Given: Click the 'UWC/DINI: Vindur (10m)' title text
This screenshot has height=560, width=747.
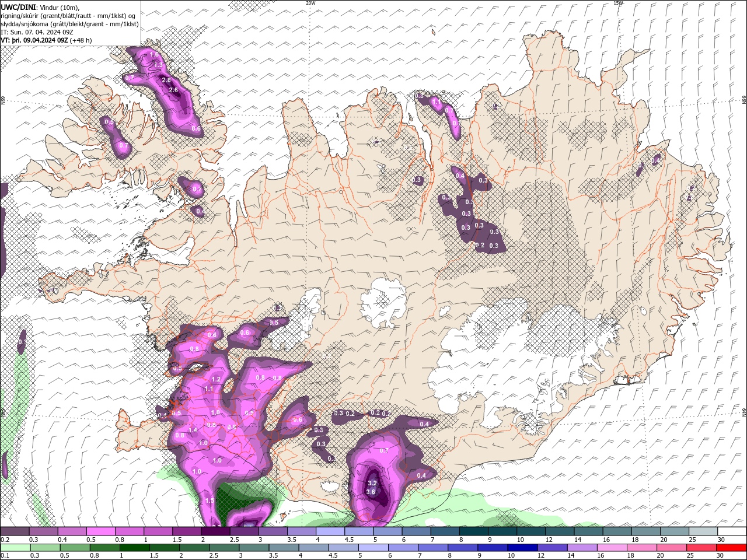Looking at the screenshot, I should (40, 7).
